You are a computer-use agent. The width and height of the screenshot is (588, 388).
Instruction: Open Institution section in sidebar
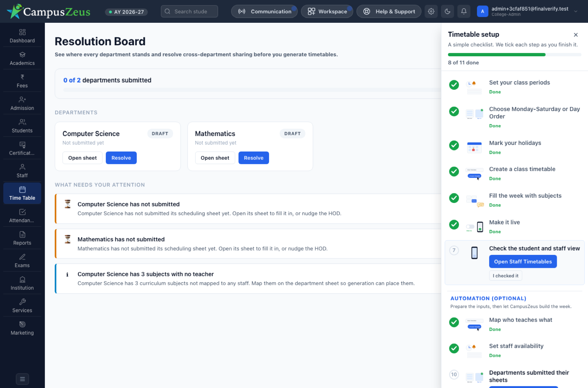[22, 283]
